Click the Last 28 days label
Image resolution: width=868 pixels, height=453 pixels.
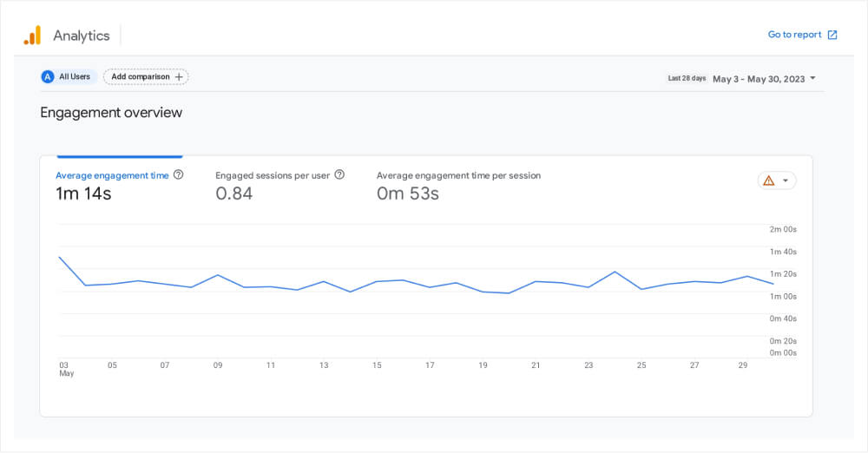687,78
